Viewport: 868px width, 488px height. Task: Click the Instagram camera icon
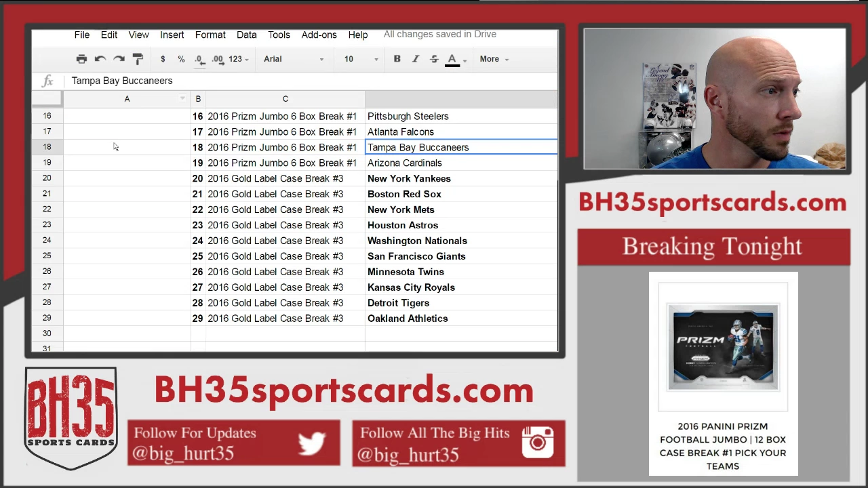(x=538, y=443)
